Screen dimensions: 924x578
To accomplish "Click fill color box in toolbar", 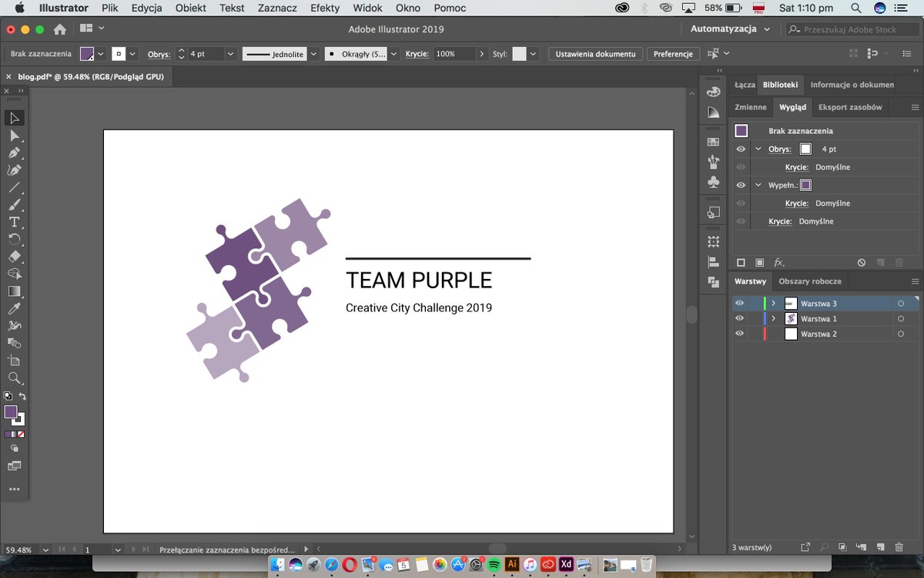I will pos(11,412).
